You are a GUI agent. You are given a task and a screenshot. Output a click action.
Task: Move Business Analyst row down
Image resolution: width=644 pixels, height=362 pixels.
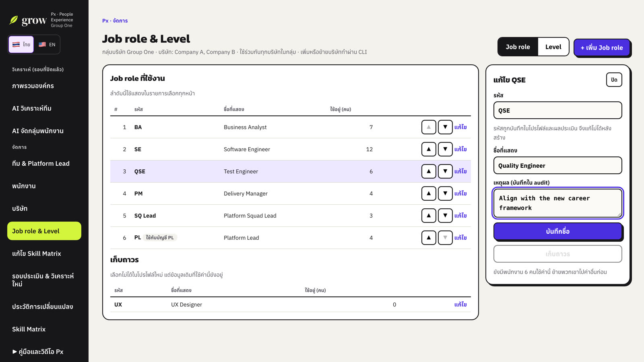pos(445,127)
